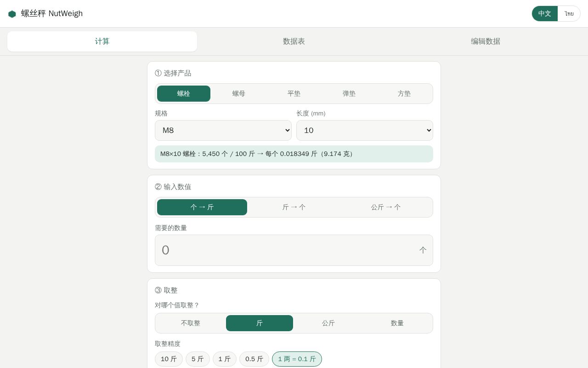The image size is (588, 368).
Task: Open the 长度 dropdown showing 10
Action: pos(365,130)
